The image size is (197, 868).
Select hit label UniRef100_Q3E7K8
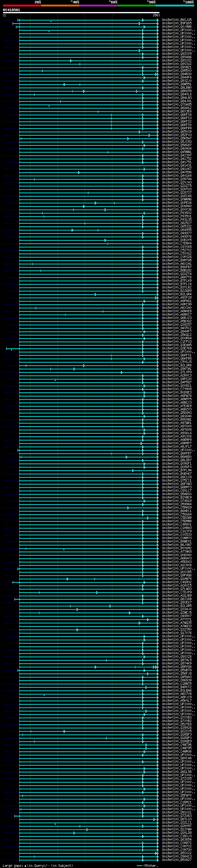(x=177, y=348)
